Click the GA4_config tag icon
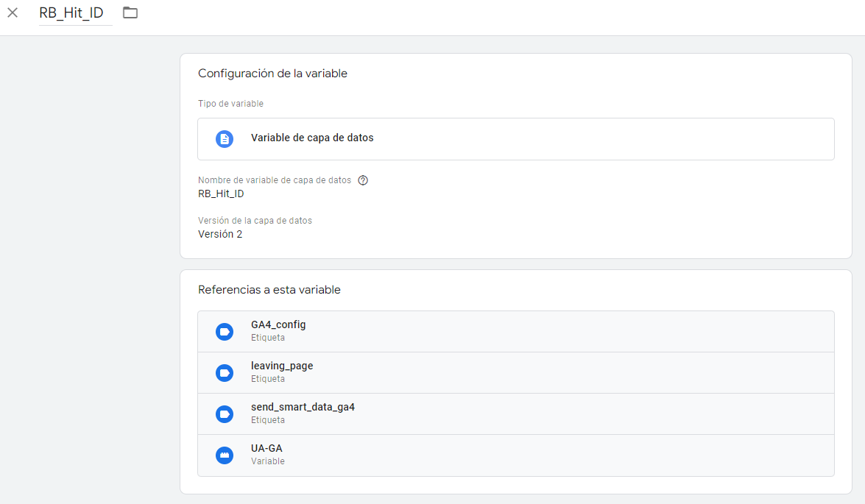Viewport: 865px width, 504px height. tap(224, 331)
